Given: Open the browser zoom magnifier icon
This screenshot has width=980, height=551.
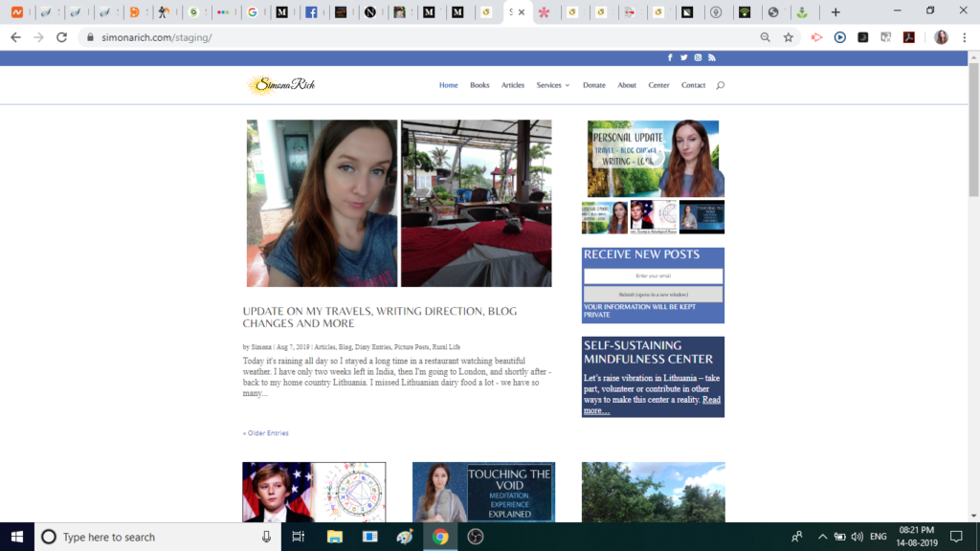Looking at the screenshot, I should (765, 37).
